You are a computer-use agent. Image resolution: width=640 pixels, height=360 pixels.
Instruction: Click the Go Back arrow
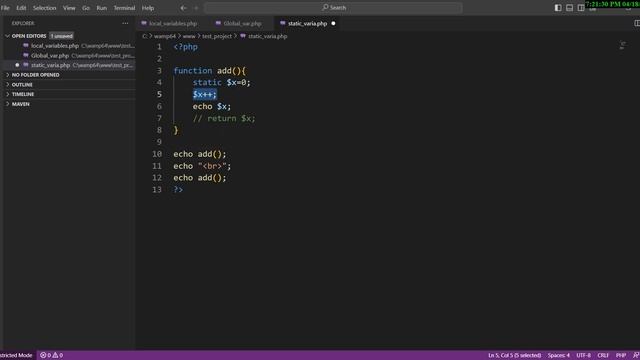pyautogui.click(x=183, y=8)
